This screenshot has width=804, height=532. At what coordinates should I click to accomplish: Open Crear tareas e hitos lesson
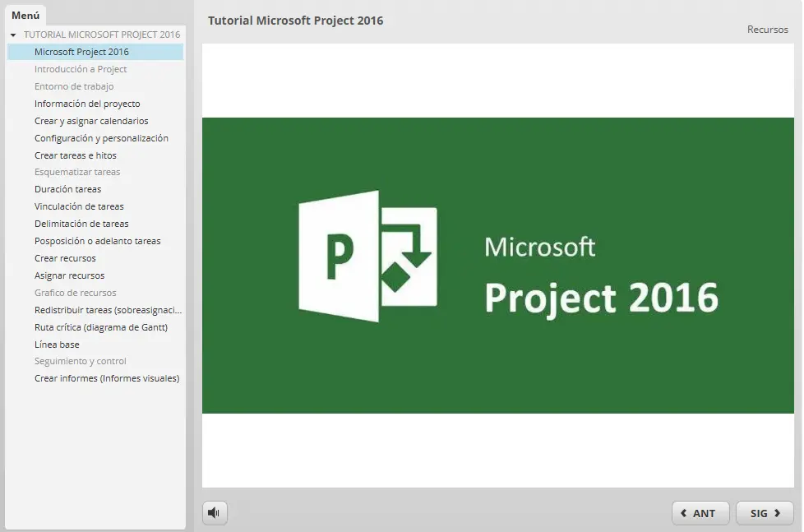click(76, 155)
